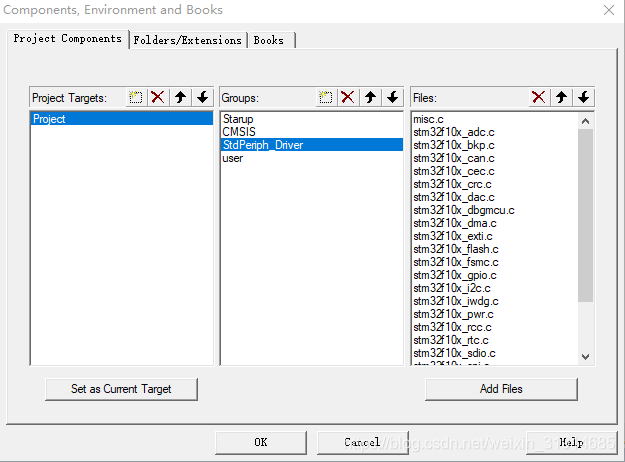Select the Starup group
Screen dimensions: 625x462
(311, 119)
